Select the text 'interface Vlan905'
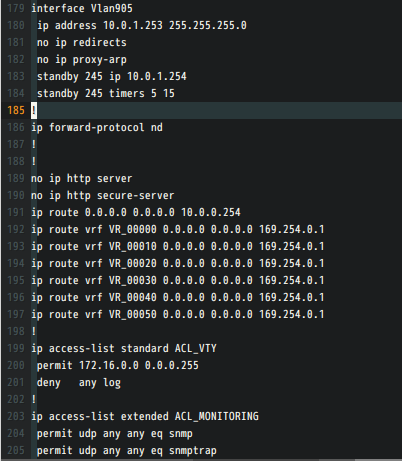 click(82, 8)
